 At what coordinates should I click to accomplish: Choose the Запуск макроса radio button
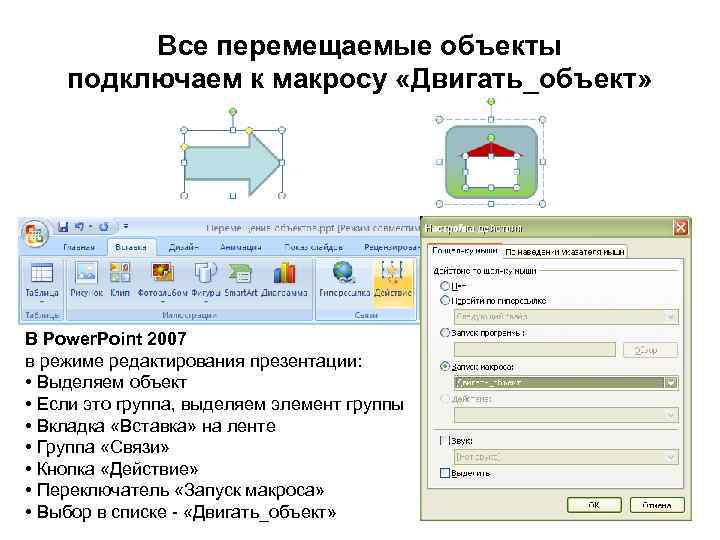click(x=444, y=367)
